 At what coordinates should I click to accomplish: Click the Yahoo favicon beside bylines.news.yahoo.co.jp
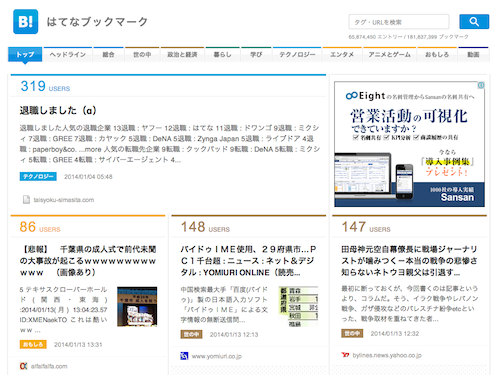coord(345,355)
